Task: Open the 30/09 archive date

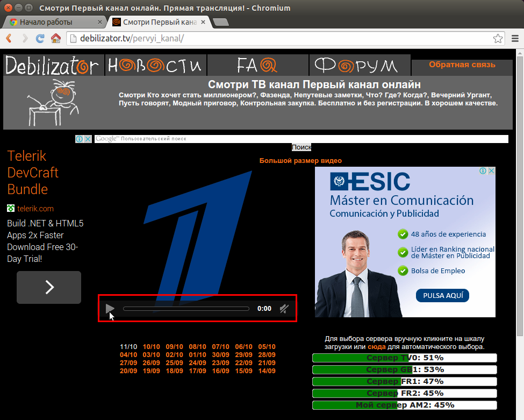Action: (x=220, y=355)
